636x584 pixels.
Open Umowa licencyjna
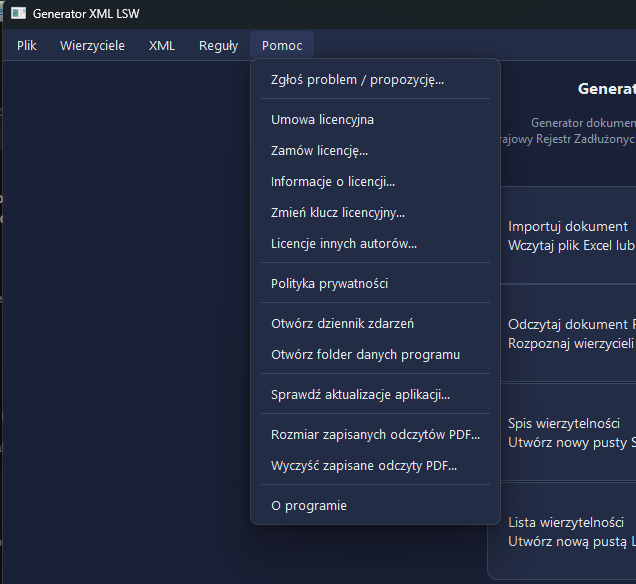click(x=376, y=120)
